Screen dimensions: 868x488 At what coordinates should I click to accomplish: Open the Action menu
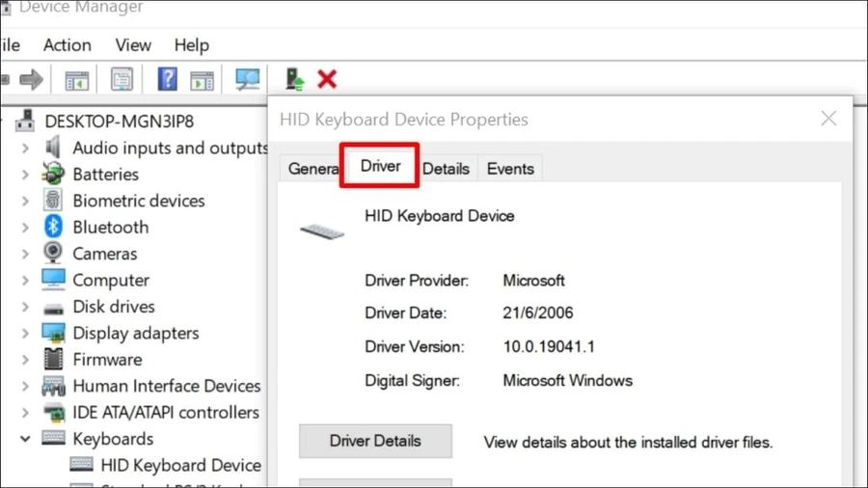tap(68, 44)
